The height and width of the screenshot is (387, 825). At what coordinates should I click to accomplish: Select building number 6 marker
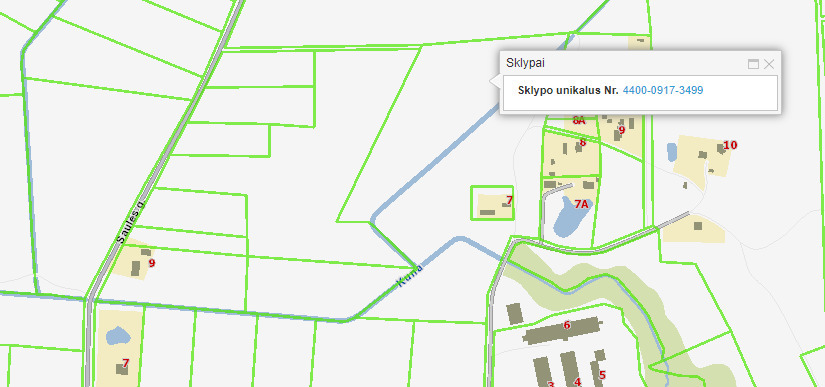(x=567, y=325)
